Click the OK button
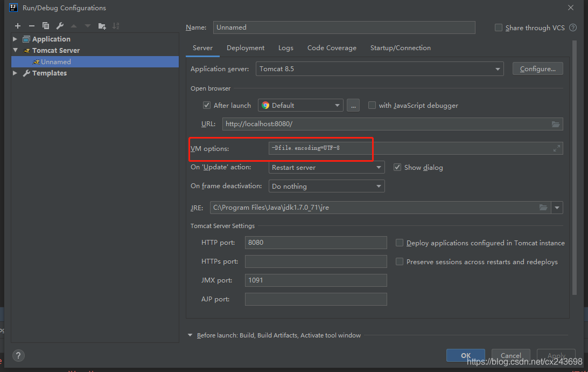Viewport: 588px width, 372px height. pyautogui.click(x=466, y=355)
